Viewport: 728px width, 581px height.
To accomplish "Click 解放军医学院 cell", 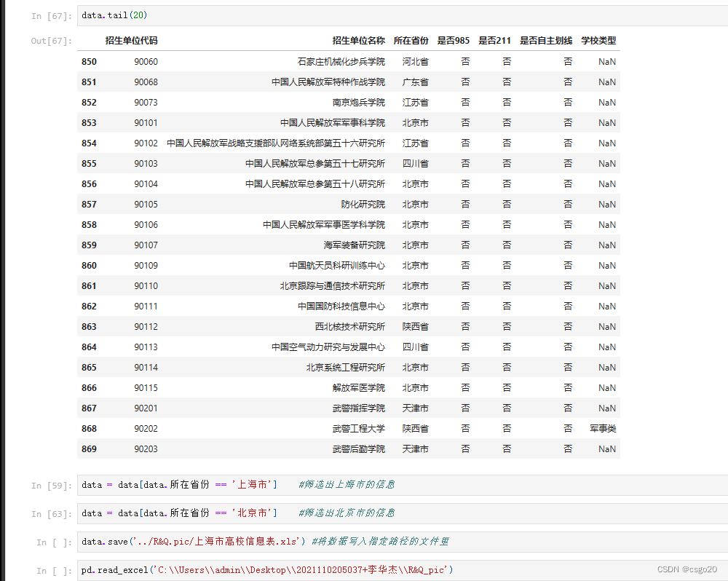I will coord(358,388).
